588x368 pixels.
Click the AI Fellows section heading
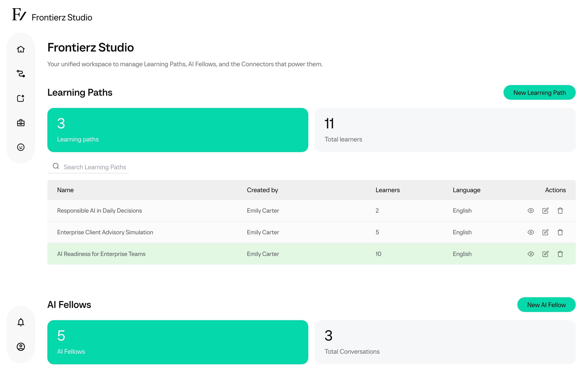pyautogui.click(x=69, y=305)
